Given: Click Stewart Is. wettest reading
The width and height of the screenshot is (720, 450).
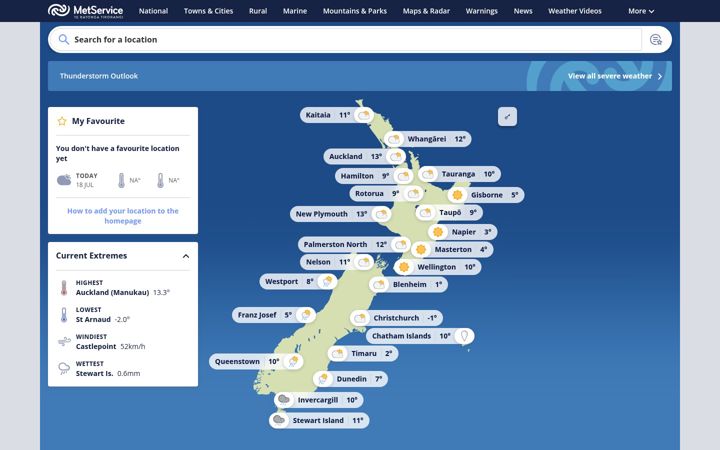Looking at the screenshot, I should coord(108,374).
